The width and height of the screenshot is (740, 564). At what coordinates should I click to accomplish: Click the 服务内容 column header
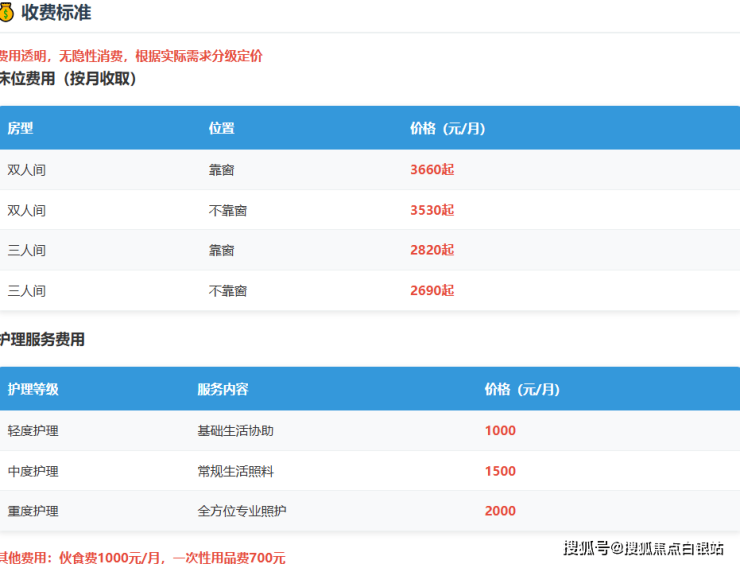click(x=223, y=389)
